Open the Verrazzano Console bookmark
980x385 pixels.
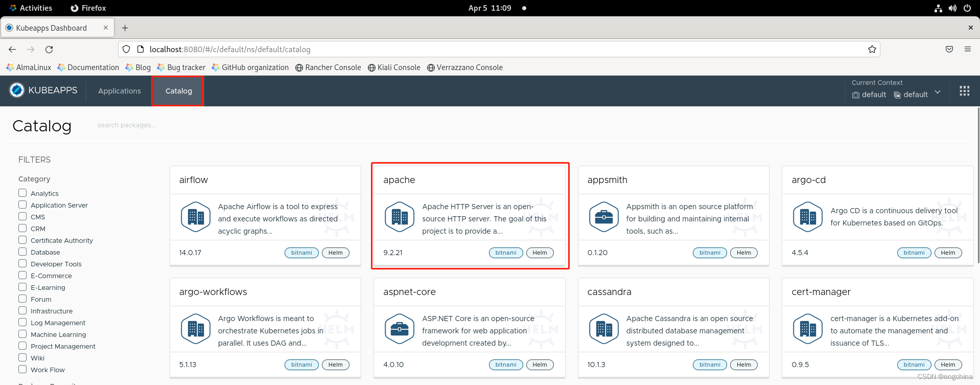click(465, 67)
